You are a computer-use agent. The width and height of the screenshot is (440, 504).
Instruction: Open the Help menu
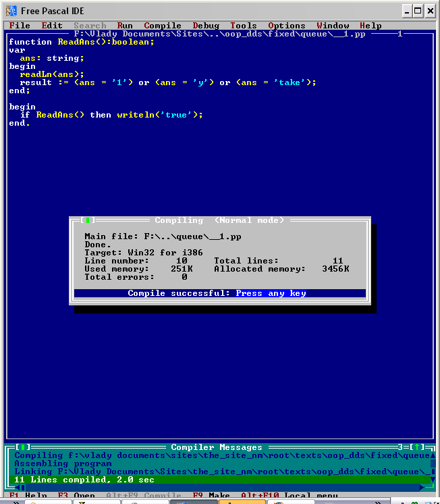(x=370, y=26)
